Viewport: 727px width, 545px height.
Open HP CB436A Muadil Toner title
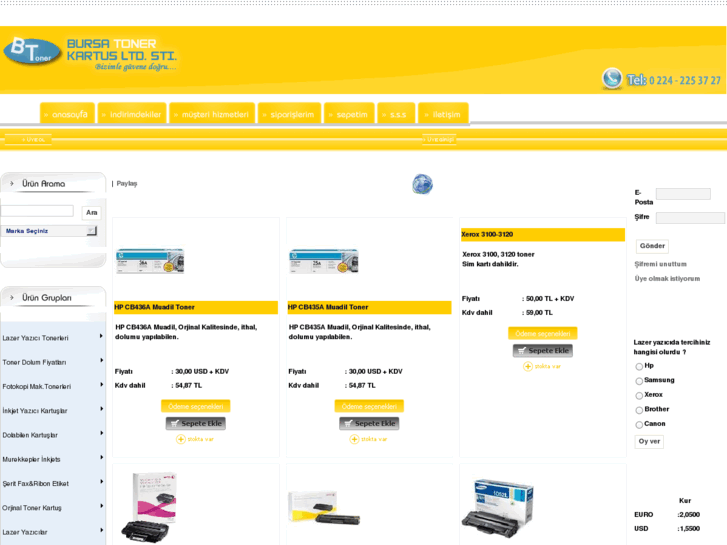154,307
